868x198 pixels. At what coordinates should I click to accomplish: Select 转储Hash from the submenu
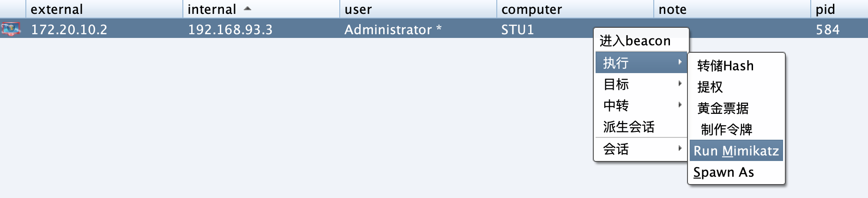[x=725, y=66]
